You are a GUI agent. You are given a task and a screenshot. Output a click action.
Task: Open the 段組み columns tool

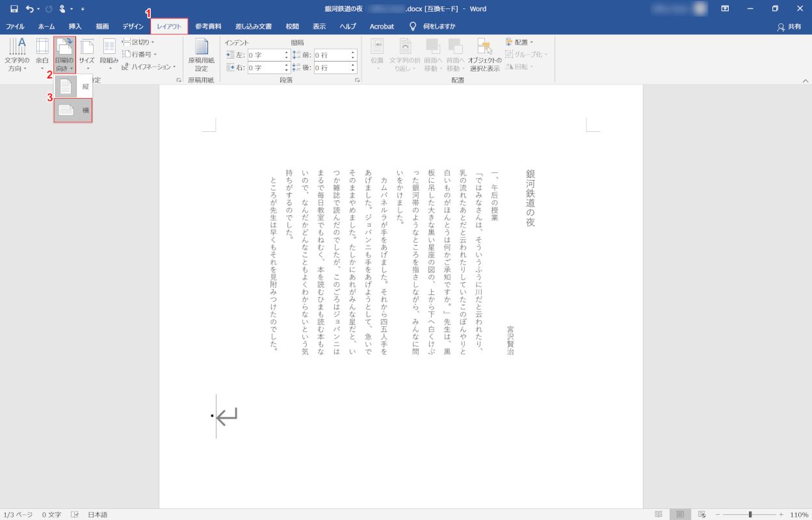tap(109, 55)
